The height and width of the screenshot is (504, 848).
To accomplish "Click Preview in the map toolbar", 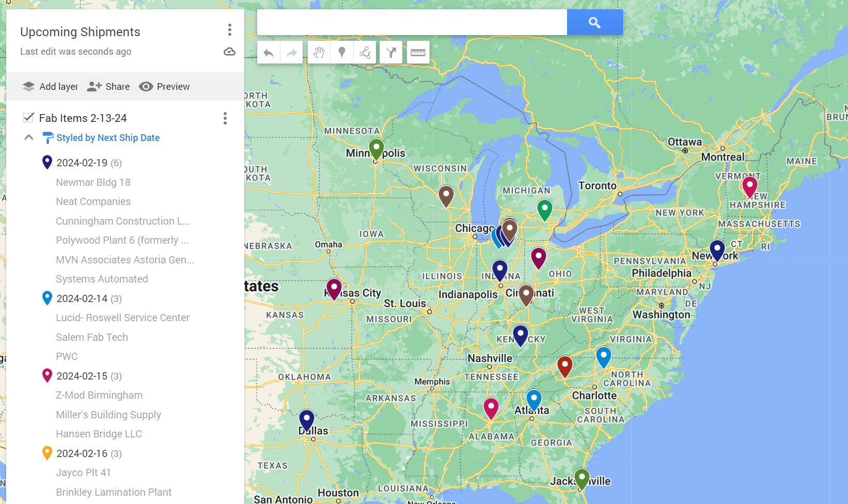I will [x=164, y=86].
